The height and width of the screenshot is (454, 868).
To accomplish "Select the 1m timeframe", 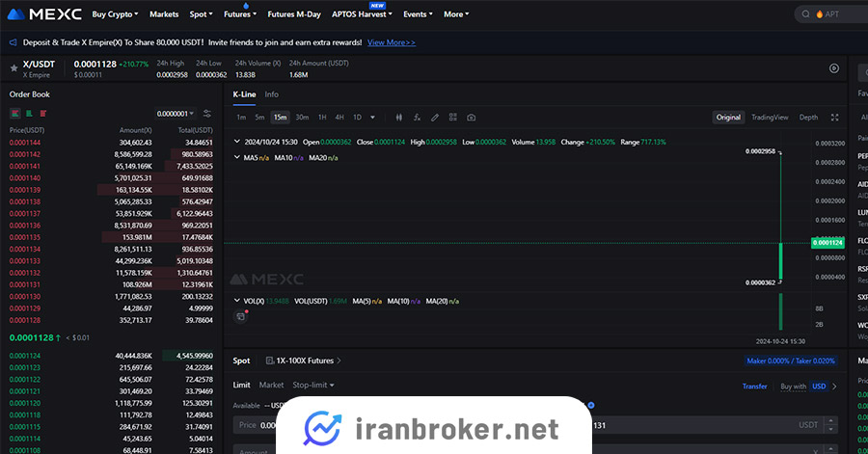I will (241, 118).
